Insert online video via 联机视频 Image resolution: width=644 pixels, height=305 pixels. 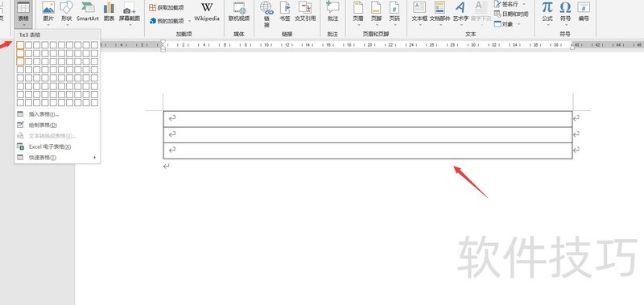239,12
